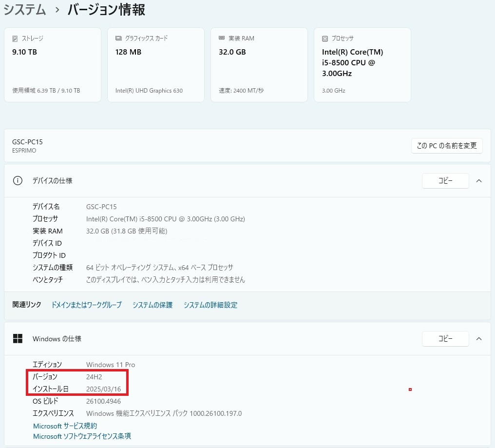The height and width of the screenshot is (448, 495).
Task: Open Microsoft サービス規約 link
Action: point(65,426)
